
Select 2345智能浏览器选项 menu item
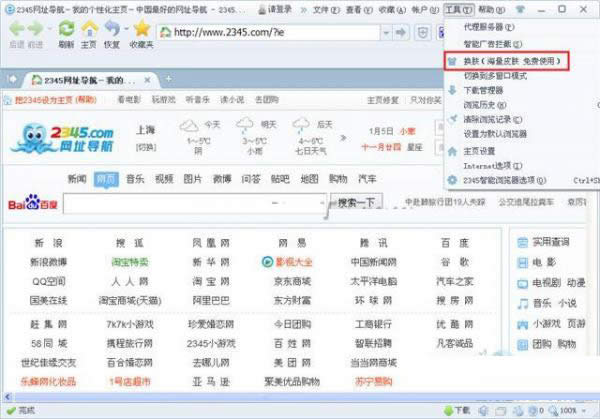coord(505,180)
